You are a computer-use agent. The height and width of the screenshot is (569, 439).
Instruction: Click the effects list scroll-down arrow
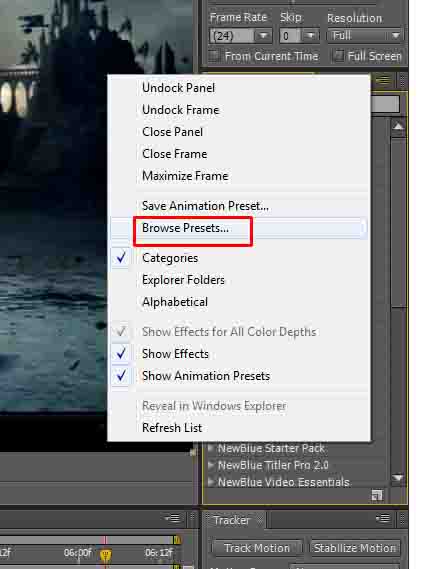point(398,478)
